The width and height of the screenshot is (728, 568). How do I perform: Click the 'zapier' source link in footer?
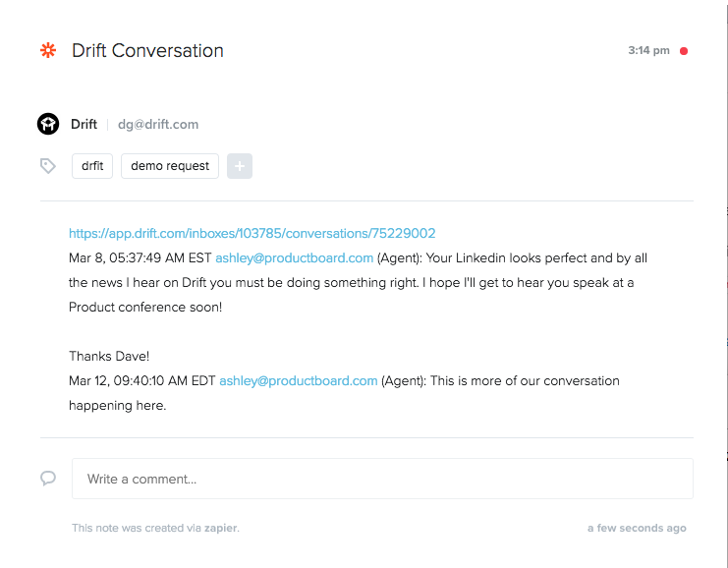pyautogui.click(x=220, y=528)
